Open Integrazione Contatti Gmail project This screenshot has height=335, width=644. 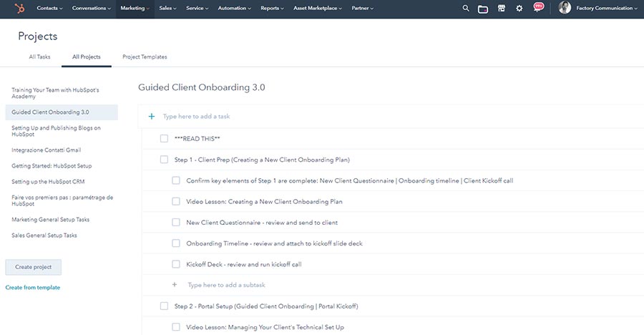47,150
